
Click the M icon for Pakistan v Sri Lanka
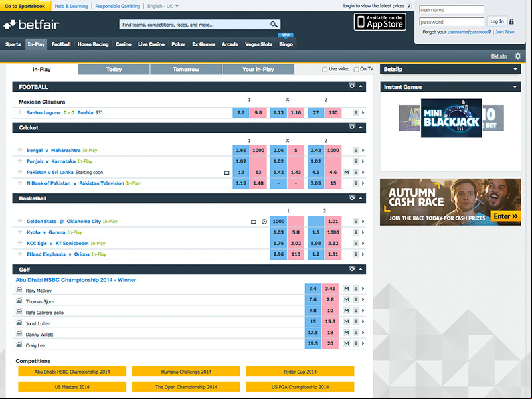pos(347,172)
